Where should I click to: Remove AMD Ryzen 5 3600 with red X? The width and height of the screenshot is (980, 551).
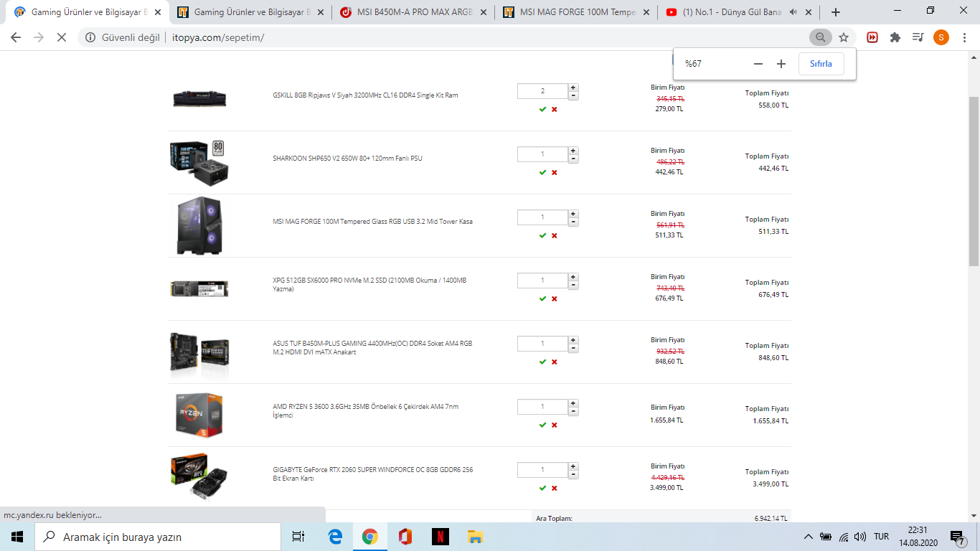[555, 425]
